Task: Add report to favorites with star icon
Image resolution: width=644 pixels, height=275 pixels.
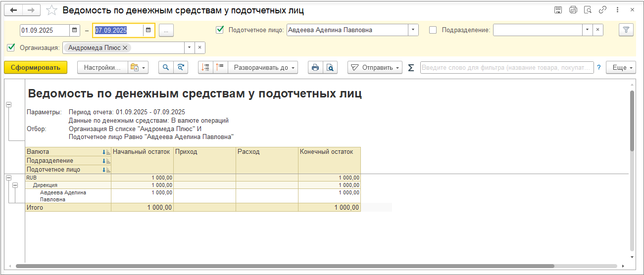Action: [x=51, y=10]
